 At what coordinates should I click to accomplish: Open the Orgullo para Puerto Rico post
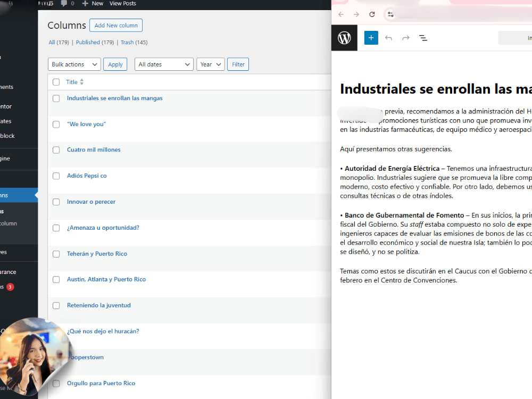click(x=101, y=383)
